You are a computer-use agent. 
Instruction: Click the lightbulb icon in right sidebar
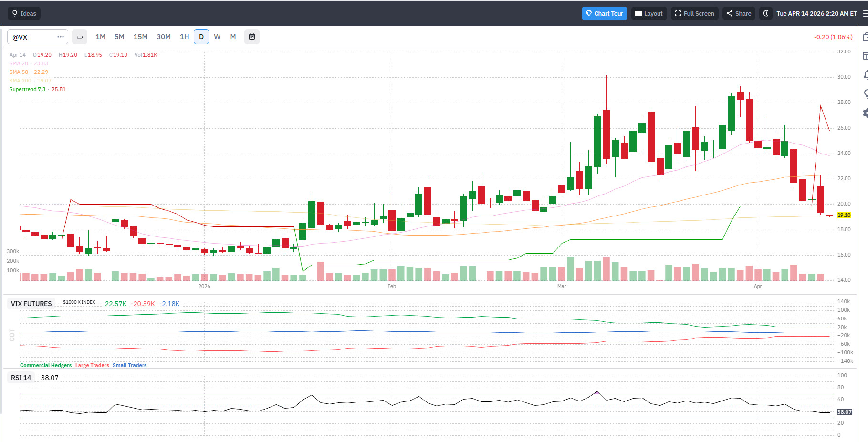pos(865,94)
